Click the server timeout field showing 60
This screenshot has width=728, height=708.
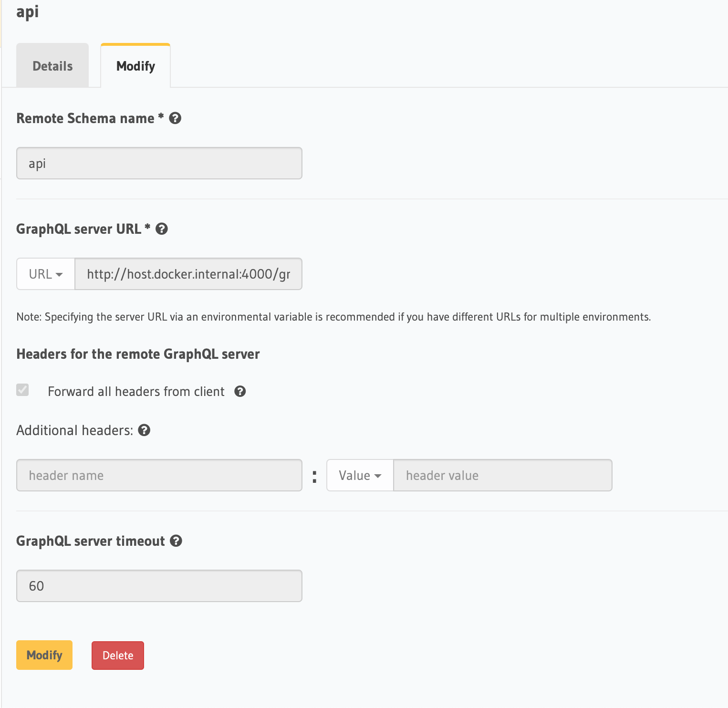(159, 586)
